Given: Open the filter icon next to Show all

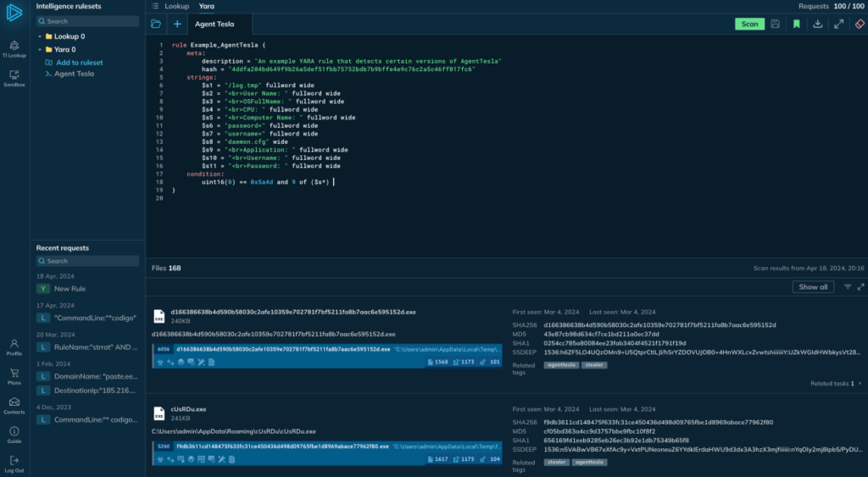Looking at the screenshot, I should [847, 287].
